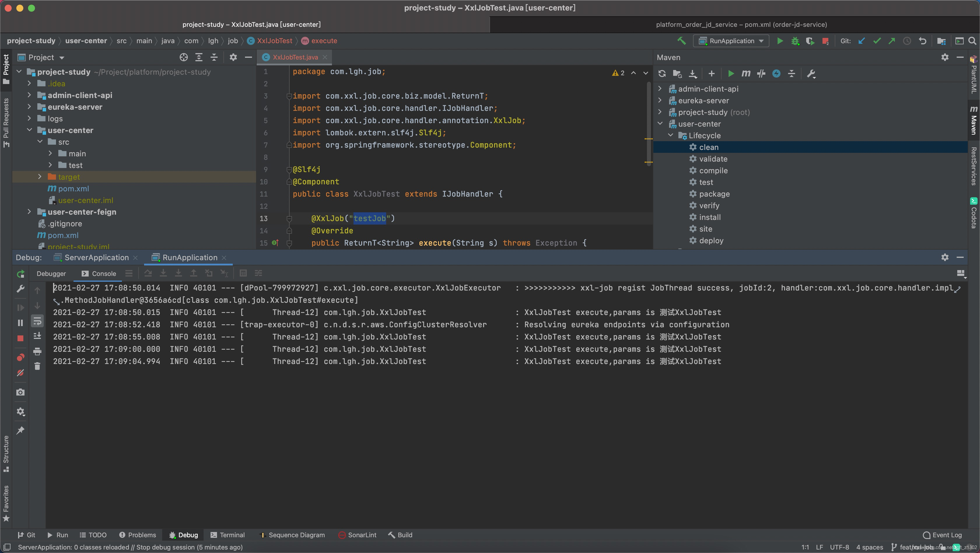Expand the target folder in Project tree

click(40, 177)
